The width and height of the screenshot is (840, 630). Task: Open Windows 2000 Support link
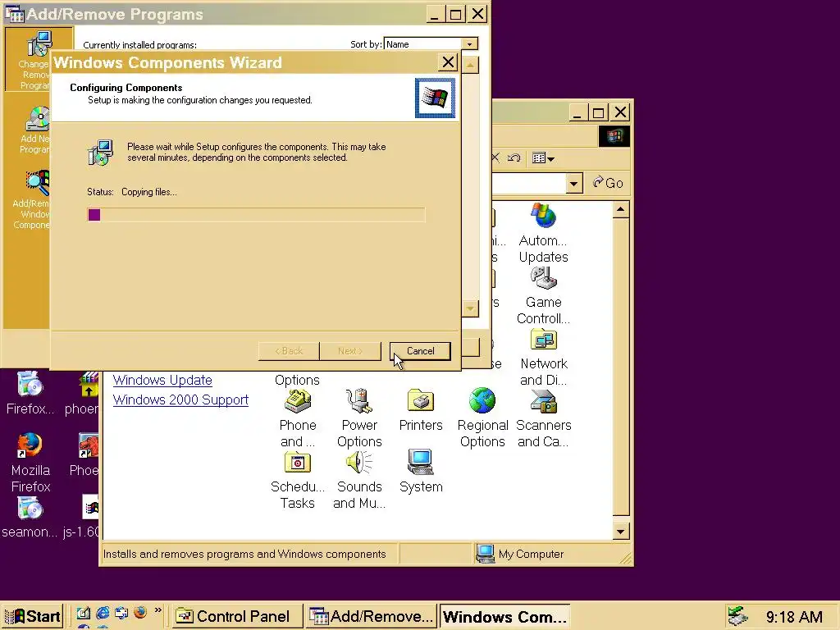tap(180, 399)
